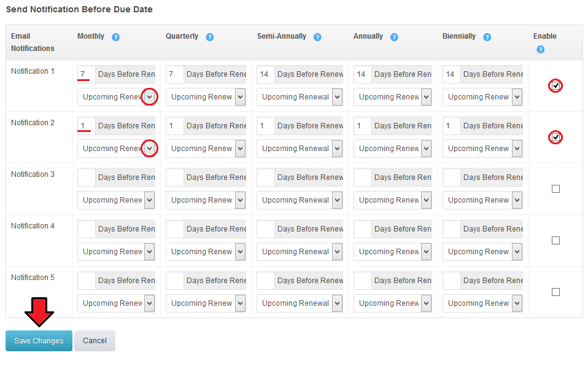This screenshot has width=588, height=366.
Task: Open the Biennially column help icon
Action: coord(487,37)
